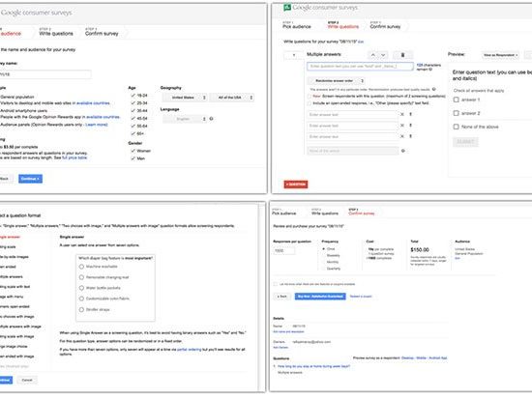Open the View as Respondent preview dropdown
The width and height of the screenshot is (532, 399).
click(500, 55)
